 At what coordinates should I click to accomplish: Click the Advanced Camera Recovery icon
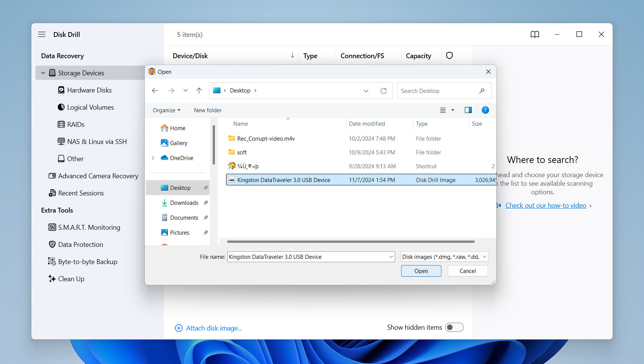coord(52,176)
